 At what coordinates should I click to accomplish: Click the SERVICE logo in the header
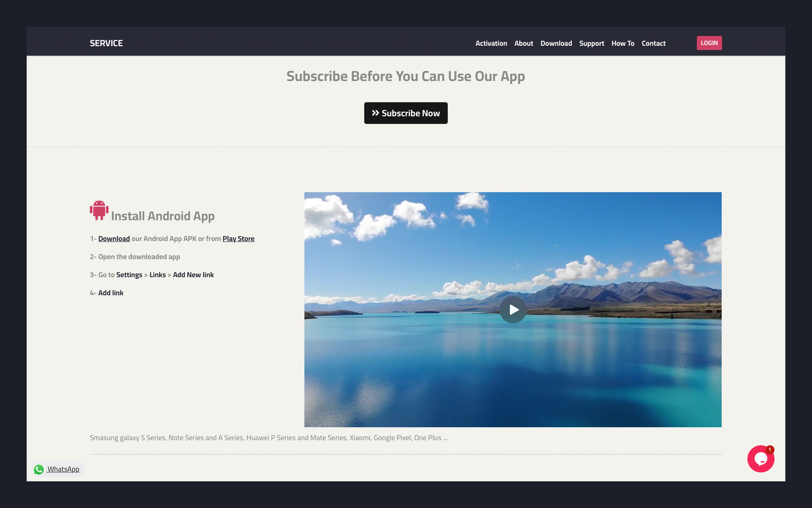coord(106,43)
